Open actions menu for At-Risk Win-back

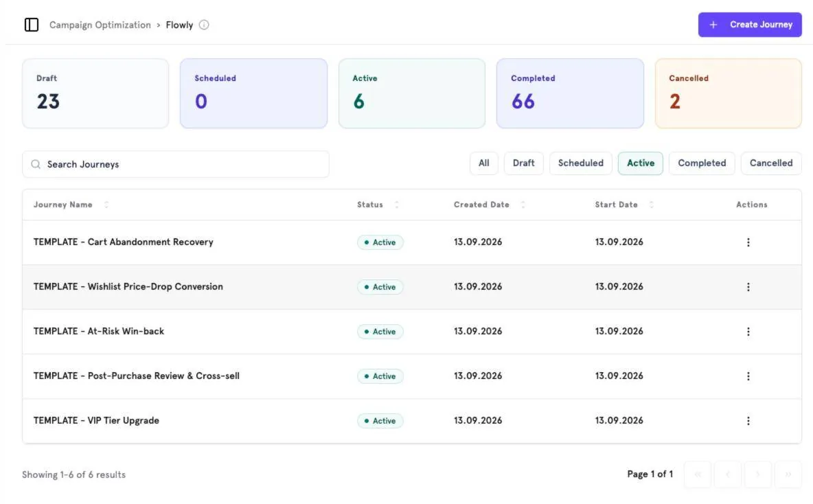point(748,332)
